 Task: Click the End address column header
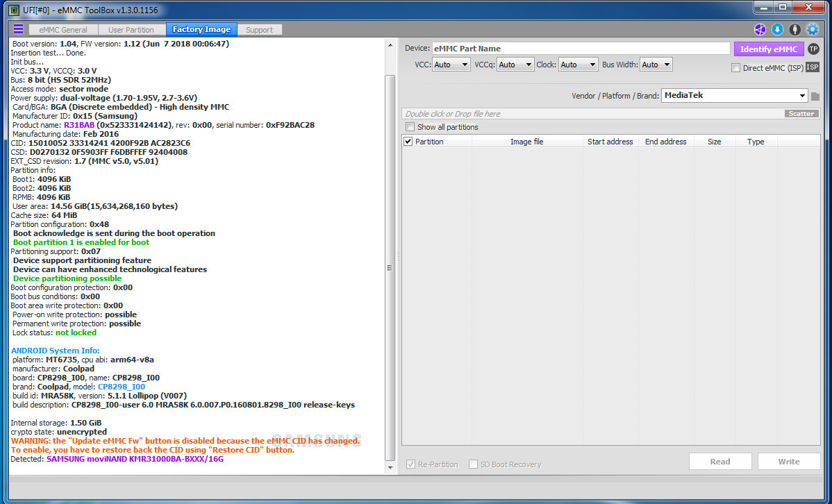point(665,142)
